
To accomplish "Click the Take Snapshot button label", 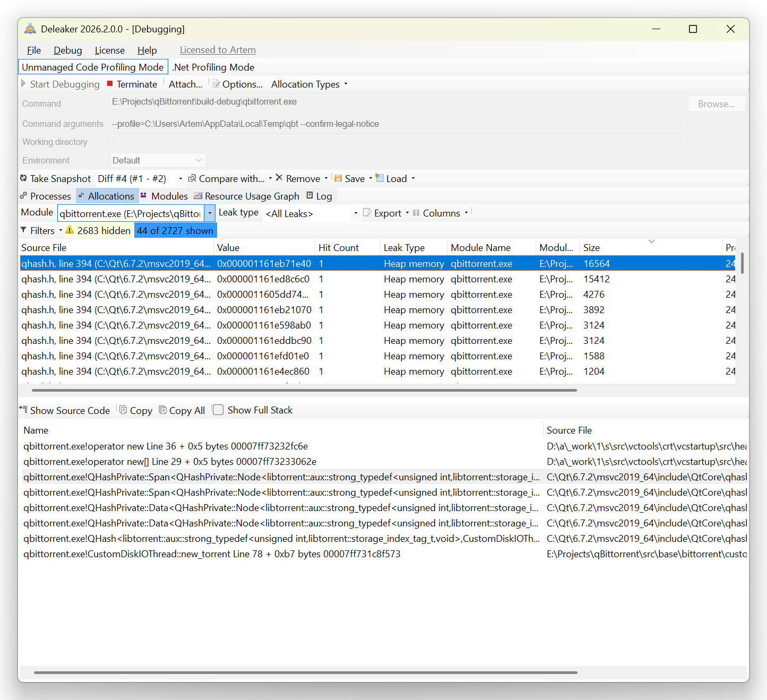I will 61,179.
